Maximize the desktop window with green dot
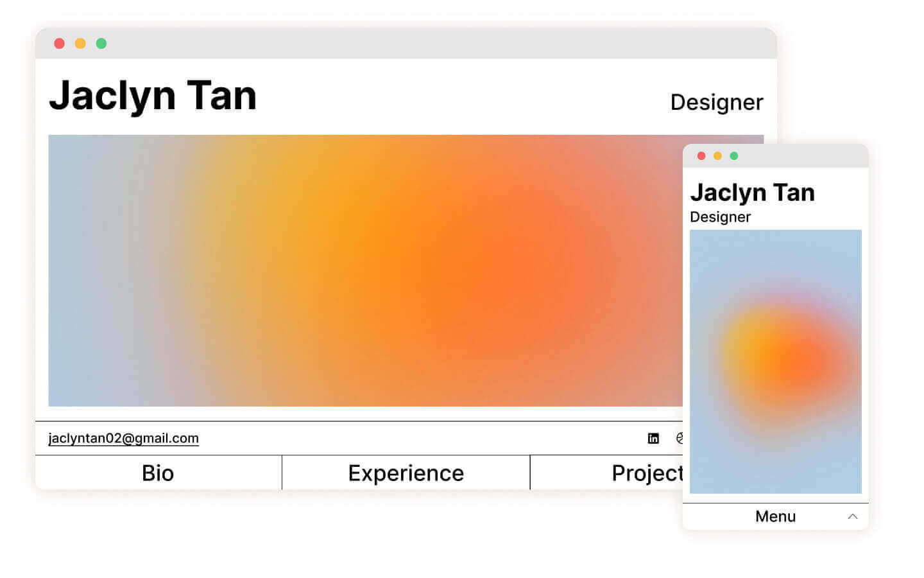Viewport: 924px width, 578px height. pyautogui.click(x=101, y=44)
